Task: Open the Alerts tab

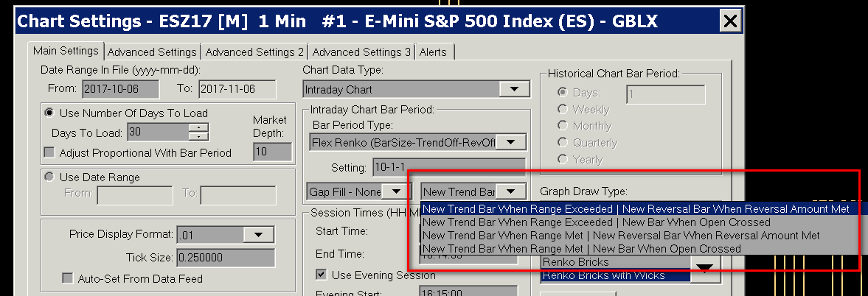Action: tap(434, 52)
